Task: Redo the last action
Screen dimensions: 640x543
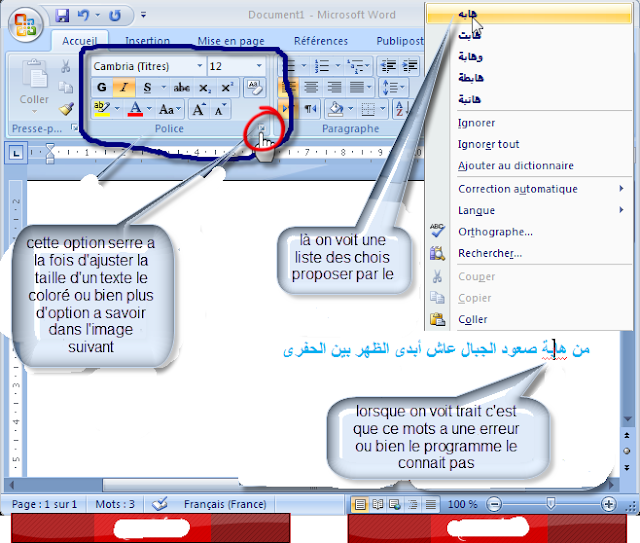Action: 115,15
